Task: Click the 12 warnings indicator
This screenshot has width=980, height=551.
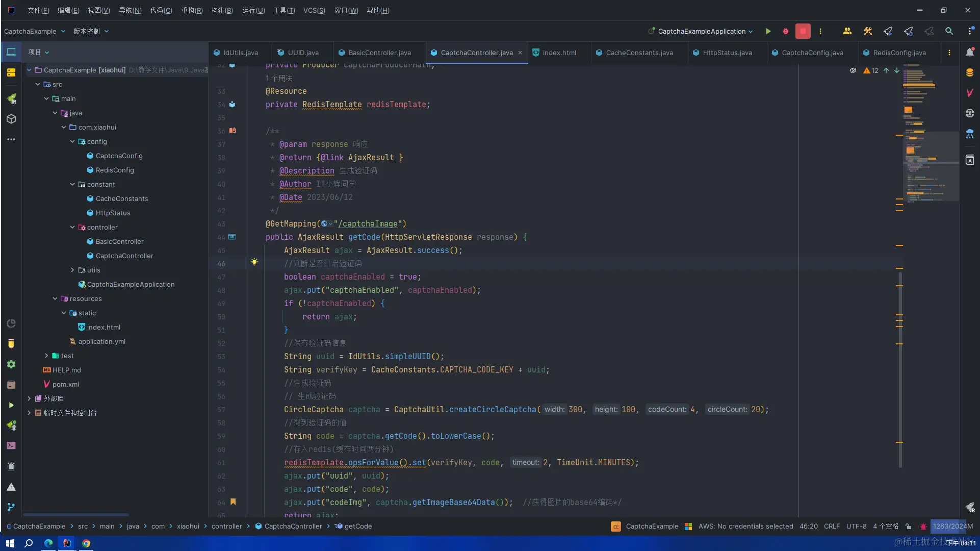Action: (x=871, y=70)
